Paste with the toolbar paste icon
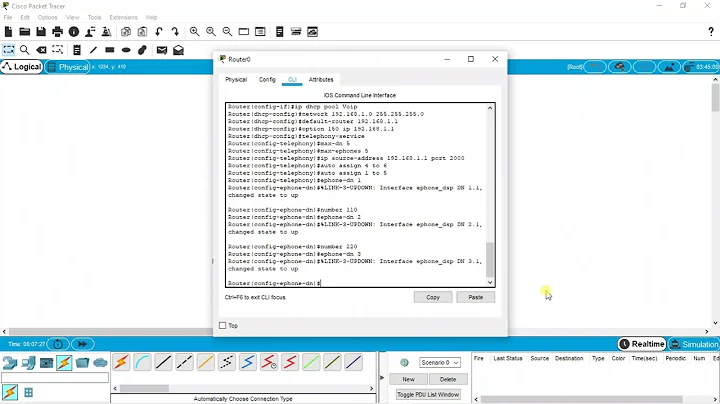The width and height of the screenshot is (720, 404). pyautogui.click(x=142, y=32)
